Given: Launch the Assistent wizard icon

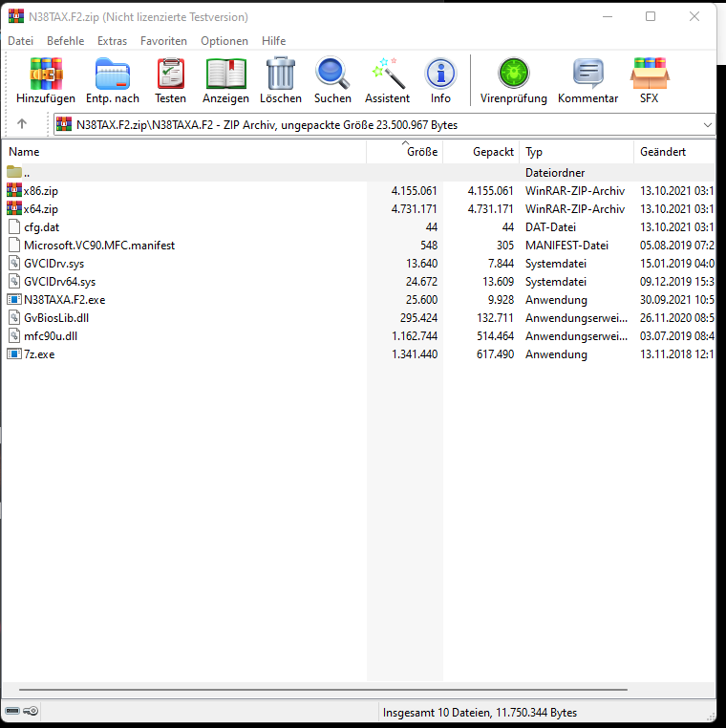Looking at the screenshot, I should click(387, 74).
